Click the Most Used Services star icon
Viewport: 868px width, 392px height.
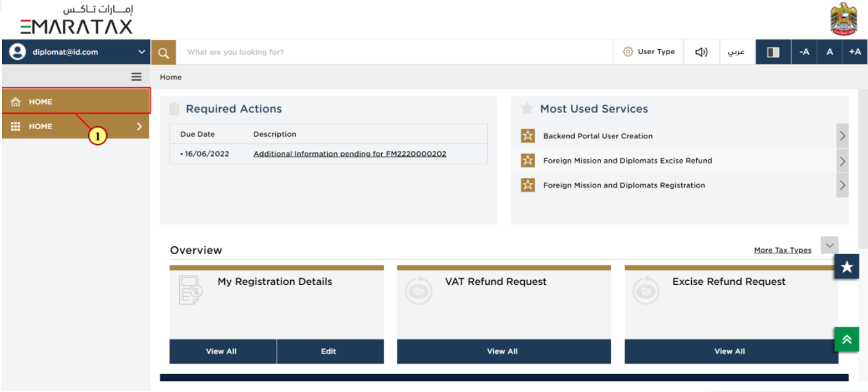[527, 109]
